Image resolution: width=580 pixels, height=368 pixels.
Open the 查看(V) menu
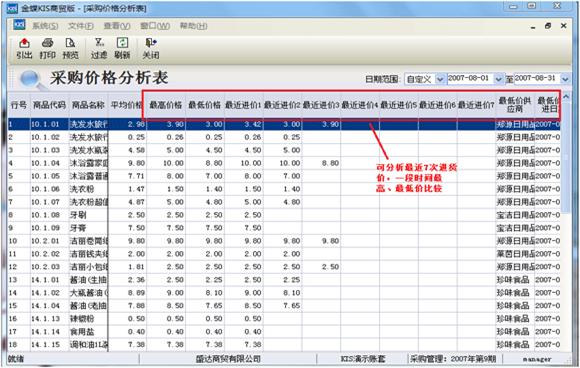117,26
